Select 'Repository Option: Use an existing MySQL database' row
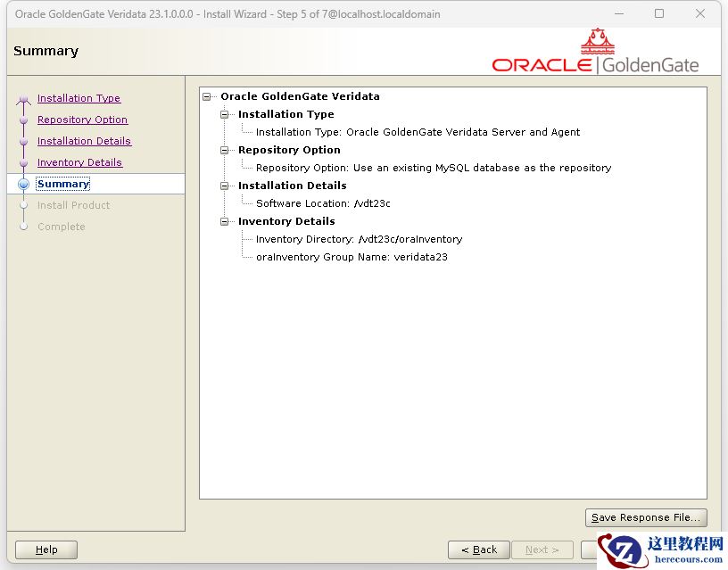This screenshot has height=570, width=728. pyautogui.click(x=434, y=168)
